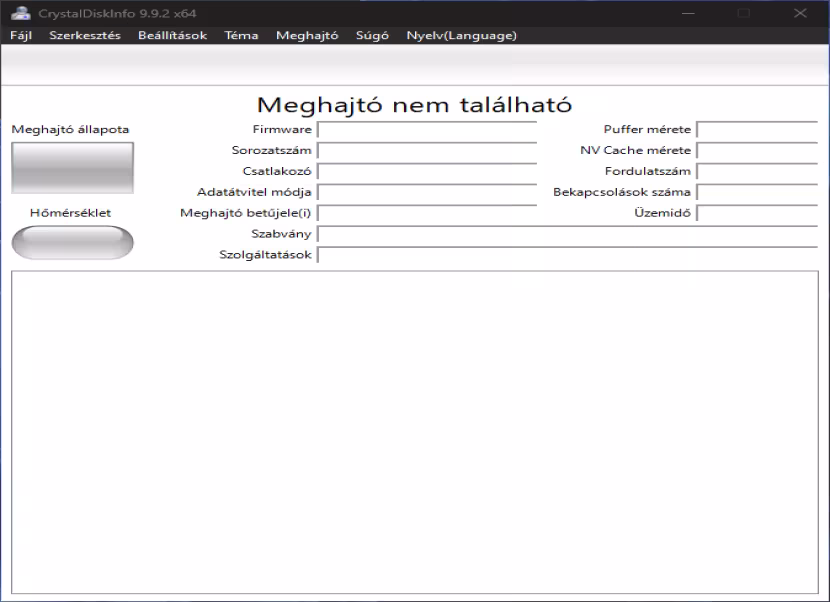Click the Üzemidő field
The height and width of the screenshot is (602, 830).
(757, 213)
